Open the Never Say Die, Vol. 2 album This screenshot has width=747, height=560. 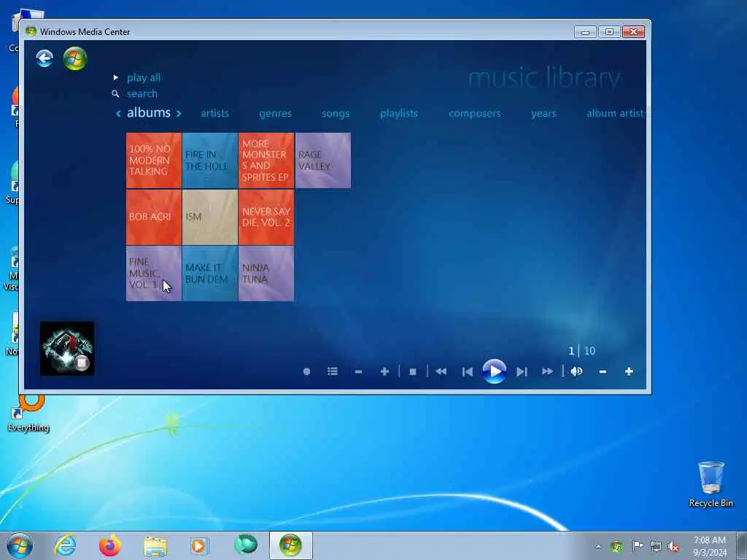[x=266, y=217]
